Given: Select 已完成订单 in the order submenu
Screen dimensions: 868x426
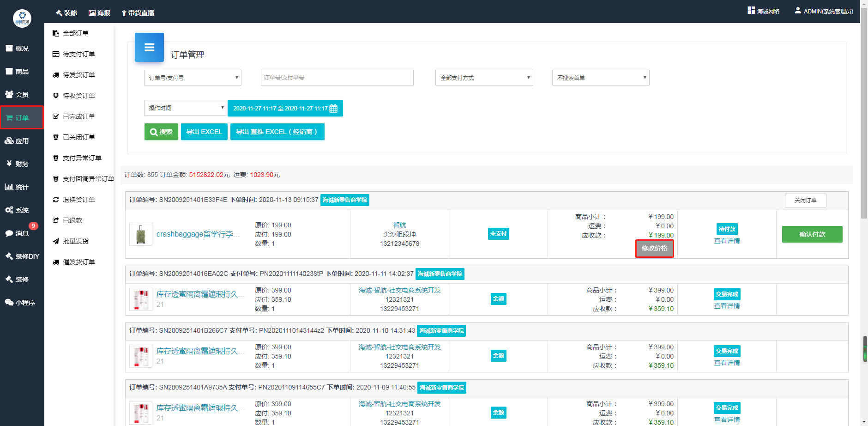Looking at the screenshot, I should (78, 116).
